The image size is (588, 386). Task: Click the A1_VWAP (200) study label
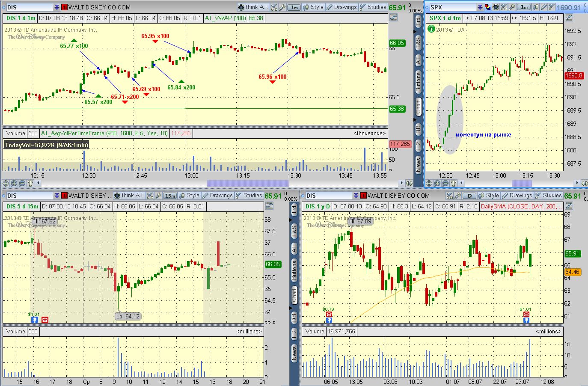pos(226,18)
